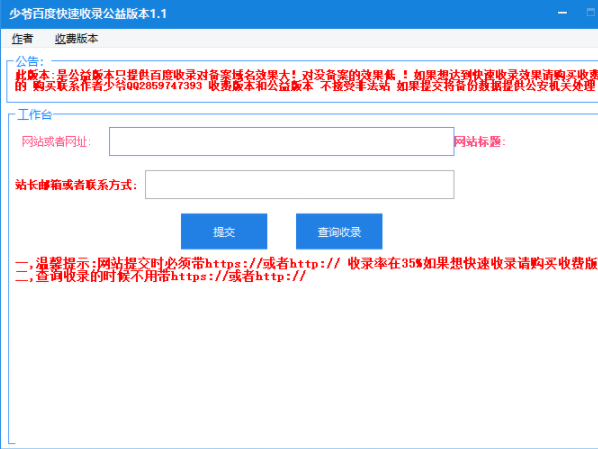Screen dimensions: 598x449
Task: Select the 工作台 group box heading
Action: [34, 114]
